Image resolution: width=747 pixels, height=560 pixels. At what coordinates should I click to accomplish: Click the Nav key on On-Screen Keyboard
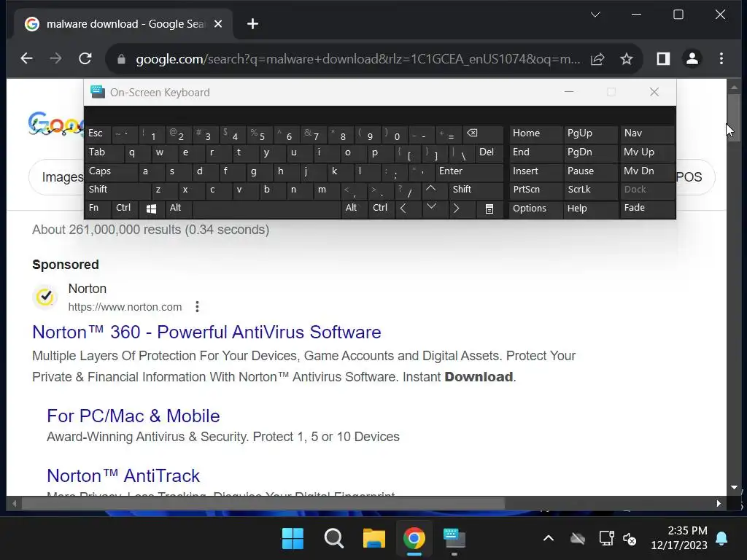point(647,134)
